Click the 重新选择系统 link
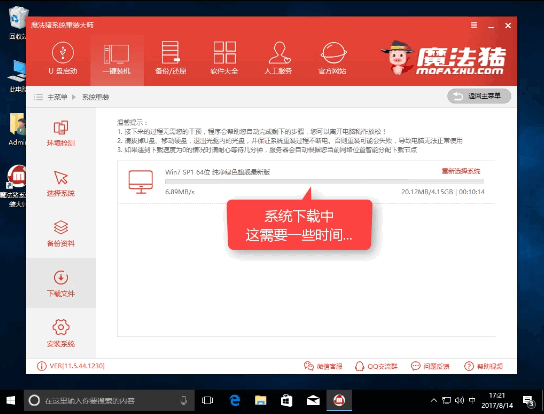The image size is (544, 414). (461, 171)
